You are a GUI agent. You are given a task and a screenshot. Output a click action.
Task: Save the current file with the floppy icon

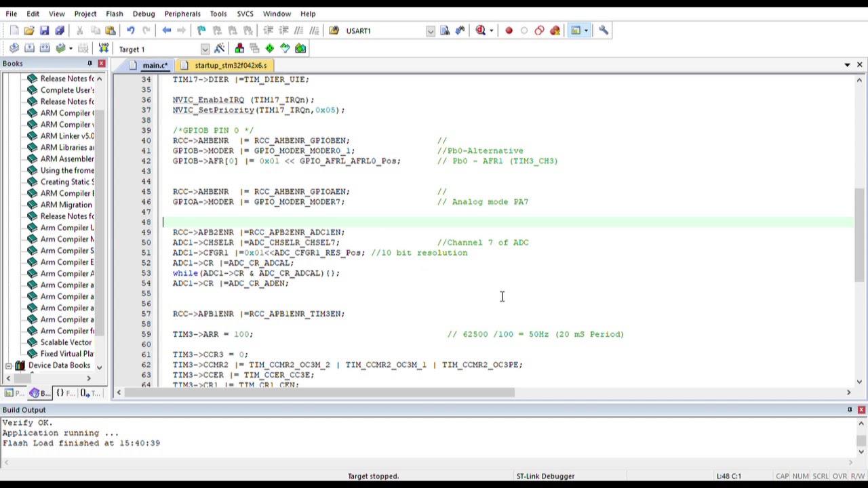[x=44, y=30]
